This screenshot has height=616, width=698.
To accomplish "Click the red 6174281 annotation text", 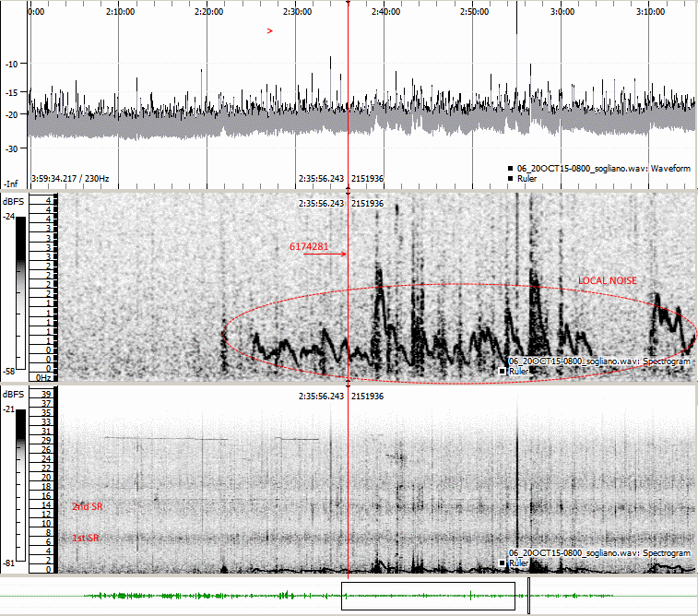I will coord(309,247).
